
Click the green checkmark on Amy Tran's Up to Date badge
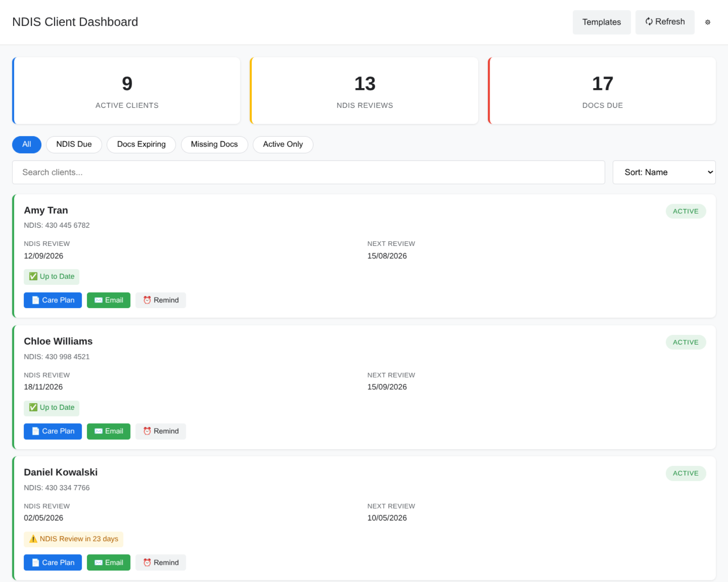tap(33, 276)
